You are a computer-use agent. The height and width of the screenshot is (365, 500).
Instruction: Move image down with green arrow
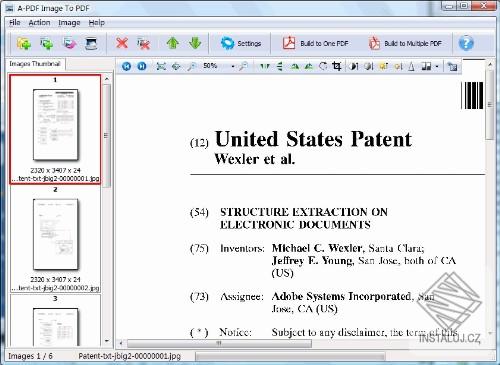[x=195, y=43]
